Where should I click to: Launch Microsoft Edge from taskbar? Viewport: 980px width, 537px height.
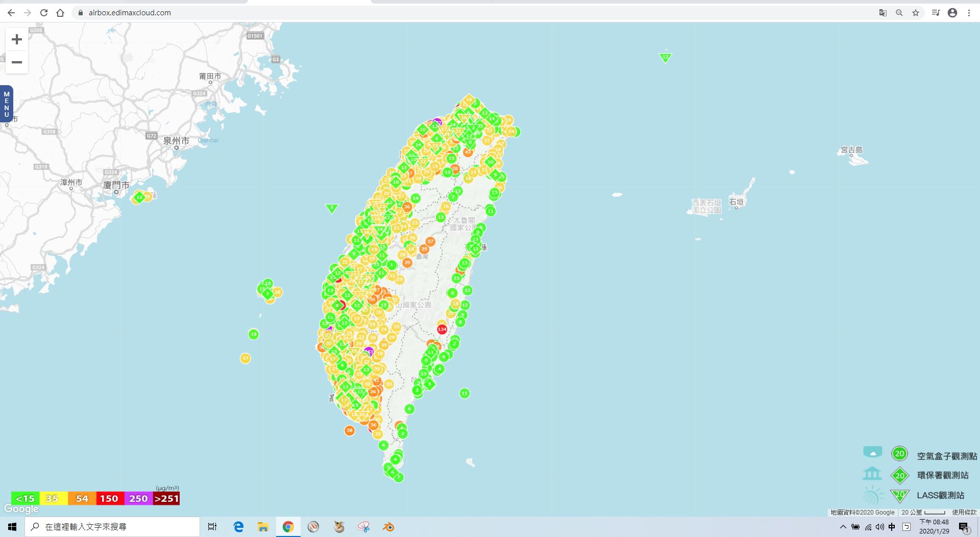click(x=238, y=527)
